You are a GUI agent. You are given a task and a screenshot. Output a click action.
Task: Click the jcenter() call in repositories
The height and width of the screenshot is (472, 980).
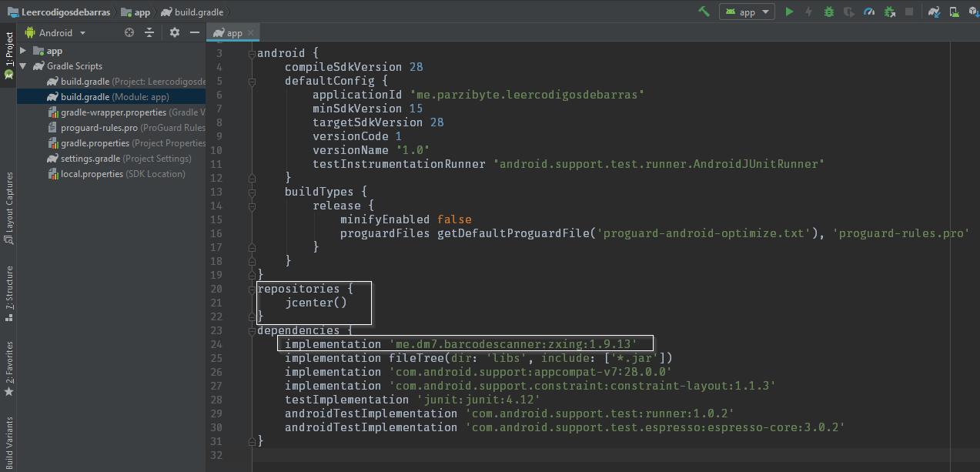point(316,303)
